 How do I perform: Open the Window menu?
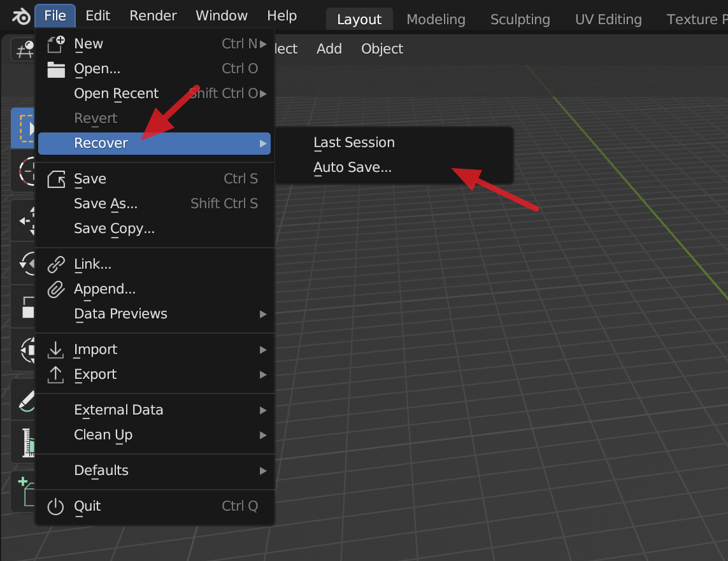(x=222, y=16)
